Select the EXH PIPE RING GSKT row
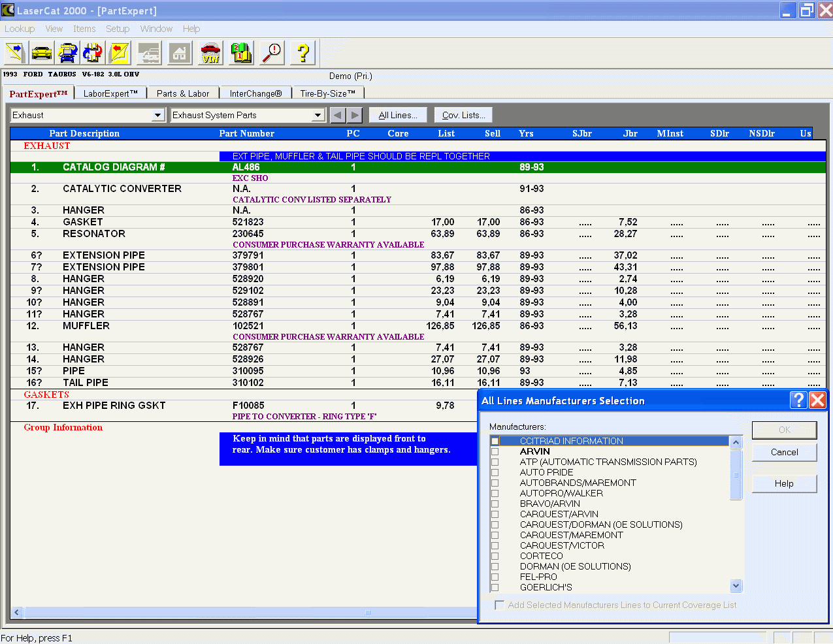Screen dimensions: 833x644 tap(244, 406)
